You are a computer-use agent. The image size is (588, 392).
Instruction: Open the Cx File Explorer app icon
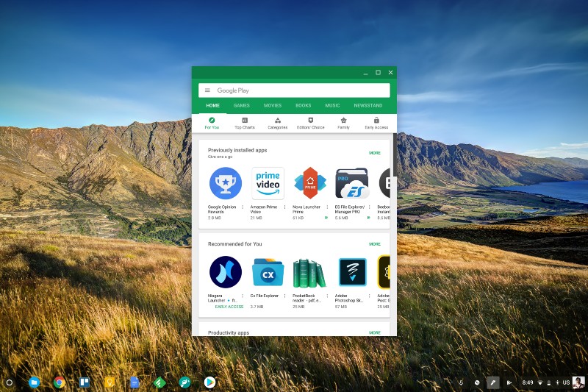pyautogui.click(x=268, y=272)
